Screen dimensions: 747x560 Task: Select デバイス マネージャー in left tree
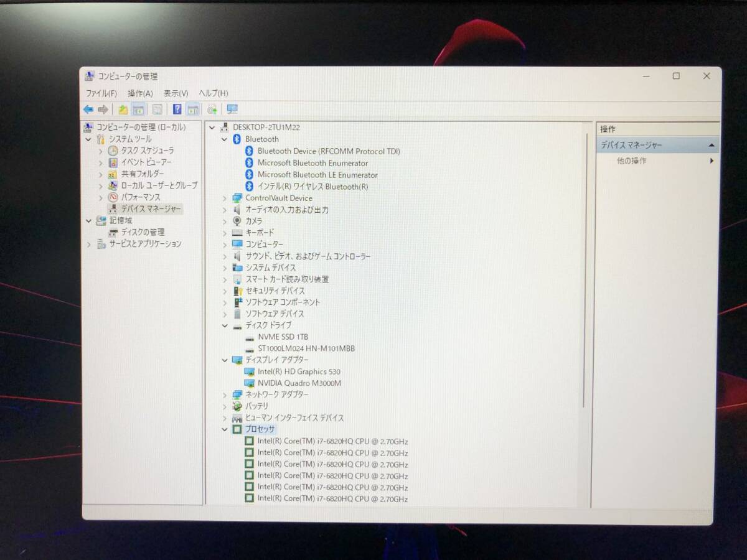coord(151,209)
